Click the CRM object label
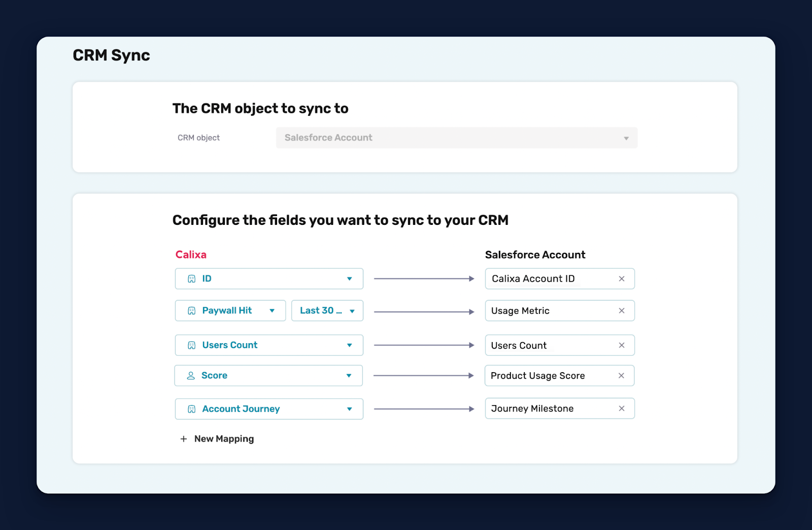 (198, 138)
